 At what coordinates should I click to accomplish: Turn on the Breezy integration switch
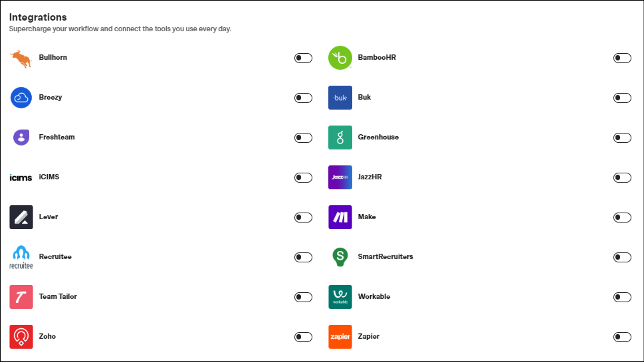pyautogui.click(x=303, y=98)
